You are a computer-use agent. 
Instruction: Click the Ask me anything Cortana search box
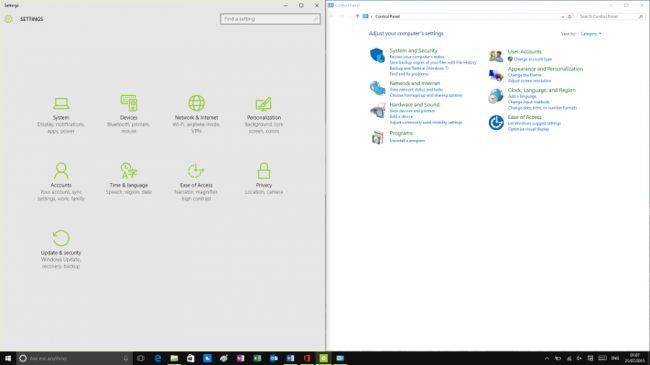[x=75, y=358]
